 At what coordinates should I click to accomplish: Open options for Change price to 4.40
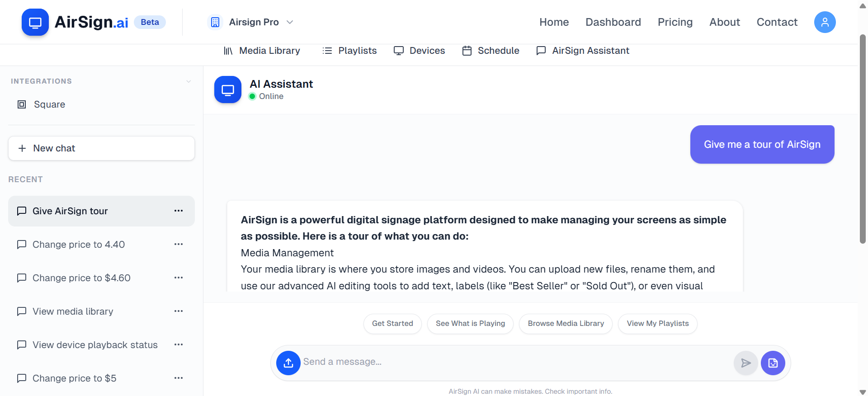click(x=179, y=245)
